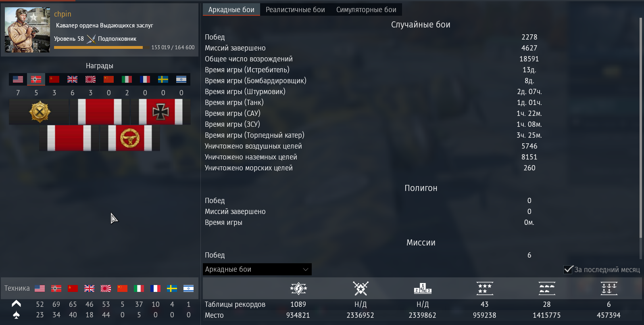Toggle the 'За последний месяц' checkbox

tap(568, 269)
